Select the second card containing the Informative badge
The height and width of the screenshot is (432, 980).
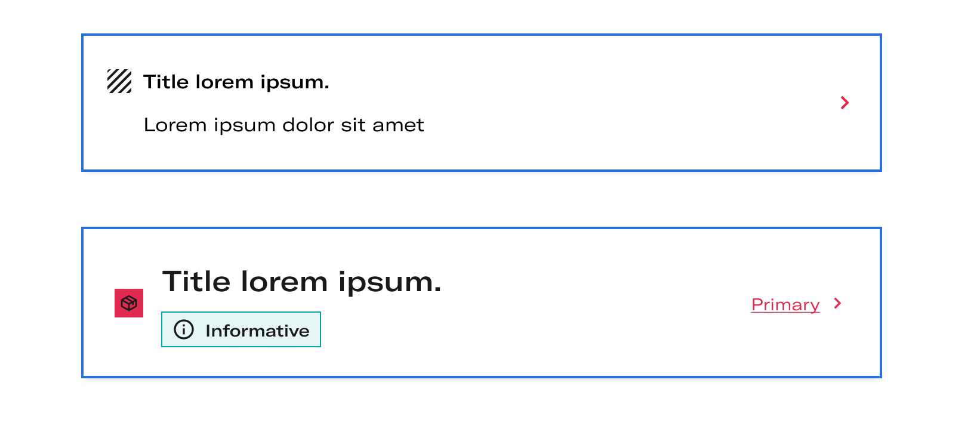[482, 303]
